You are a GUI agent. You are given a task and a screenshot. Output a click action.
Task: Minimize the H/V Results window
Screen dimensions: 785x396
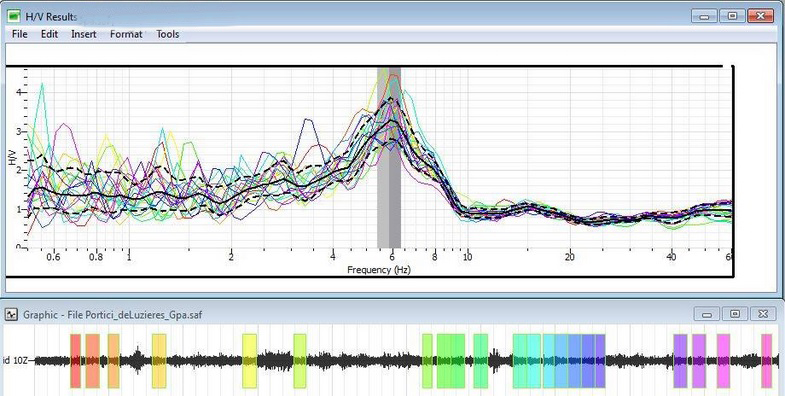pyautogui.click(x=704, y=16)
